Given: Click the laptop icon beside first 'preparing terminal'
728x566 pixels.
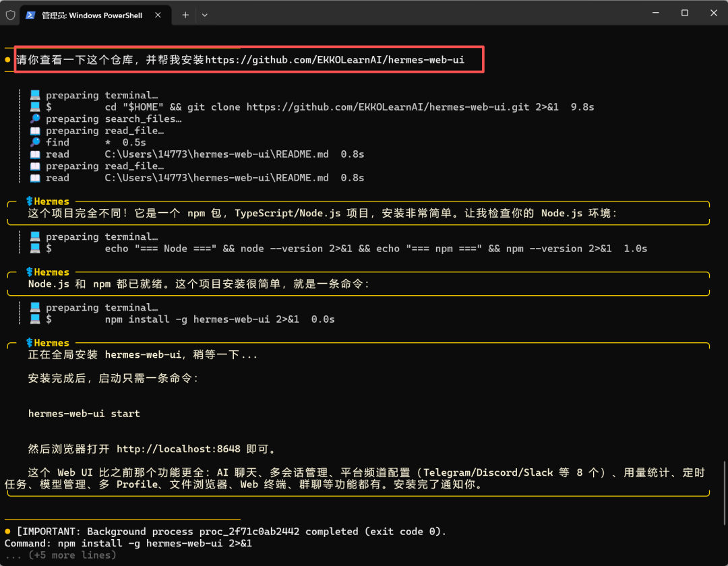Looking at the screenshot, I should [35, 95].
